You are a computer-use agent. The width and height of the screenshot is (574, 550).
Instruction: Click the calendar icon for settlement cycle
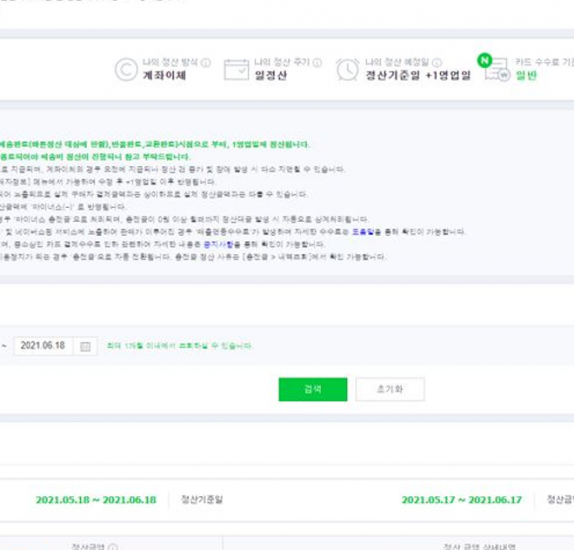pos(236,70)
